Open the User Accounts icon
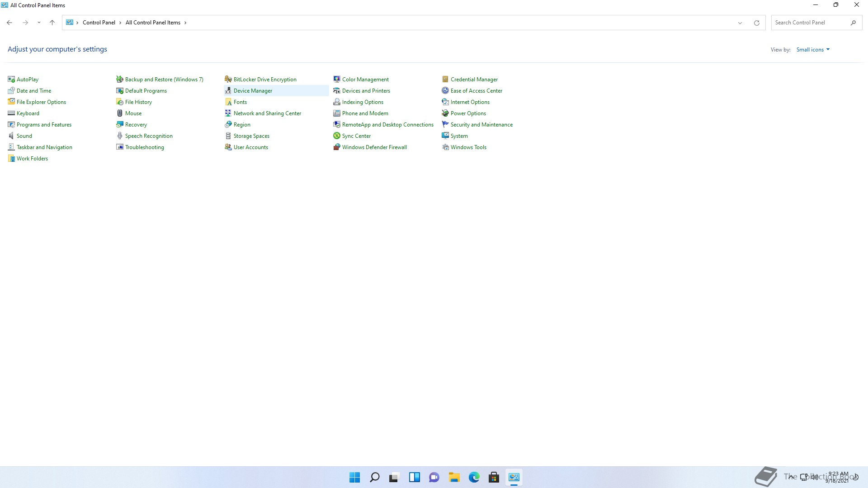Viewport: 868px width, 488px height. click(x=228, y=147)
